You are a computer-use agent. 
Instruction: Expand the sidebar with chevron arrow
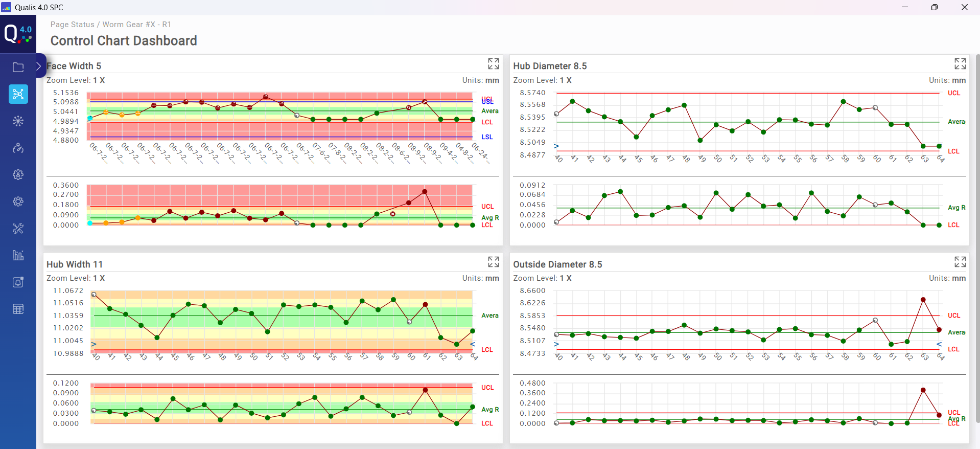click(39, 66)
